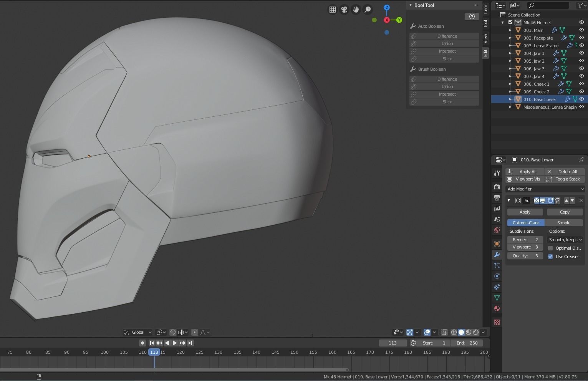Image resolution: width=588 pixels, height=381 pixels.
Task: Toggle modifier display in viewport monitor icon
Action: (543, 200)
